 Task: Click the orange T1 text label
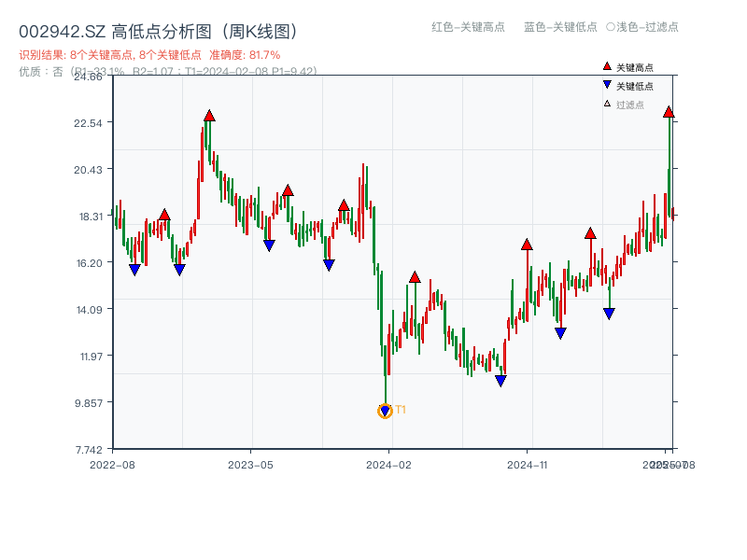point(401,410)
